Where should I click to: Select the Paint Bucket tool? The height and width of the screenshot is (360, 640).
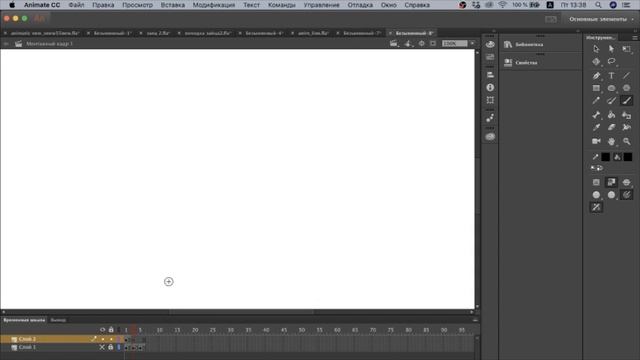pos(611,115)
